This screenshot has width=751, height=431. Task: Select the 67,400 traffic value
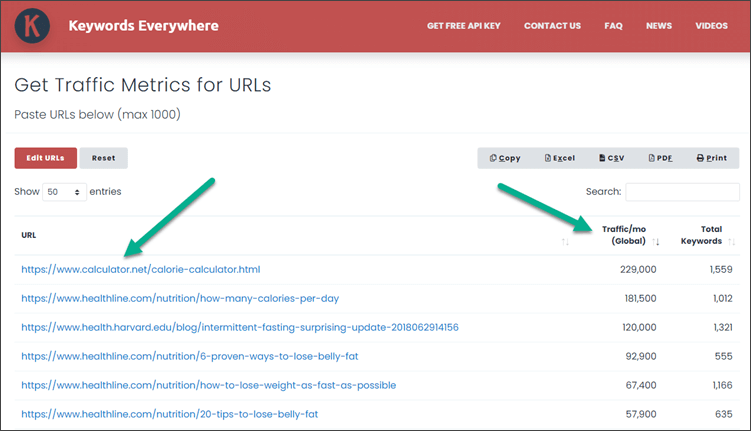coord(641,386)
